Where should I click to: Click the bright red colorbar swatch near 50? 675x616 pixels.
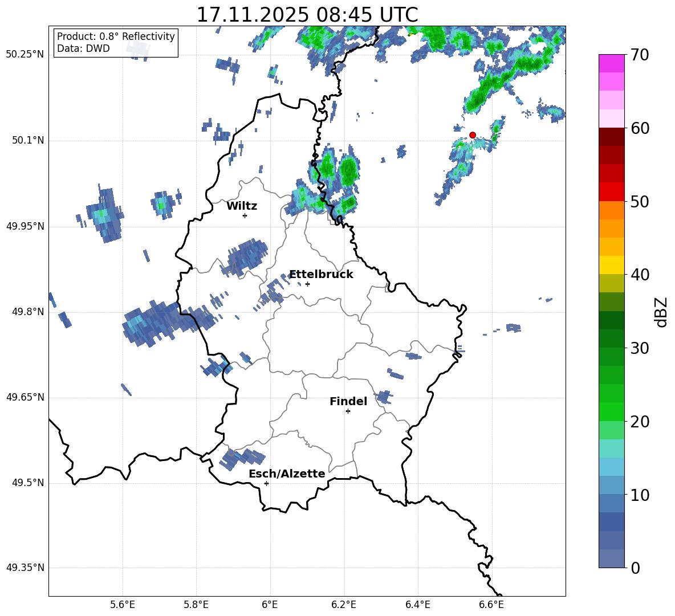coord(612,192)
